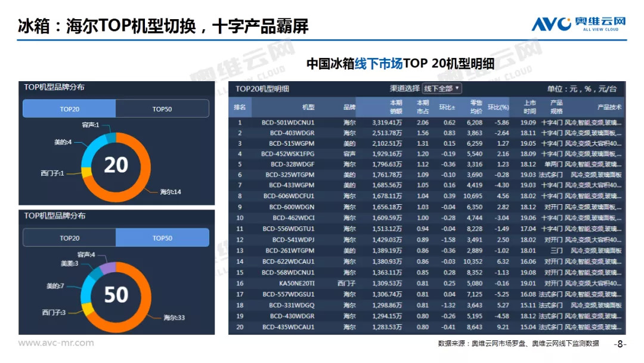Click the 机型 column header
The image size is (644, 363).
point(308,107)
